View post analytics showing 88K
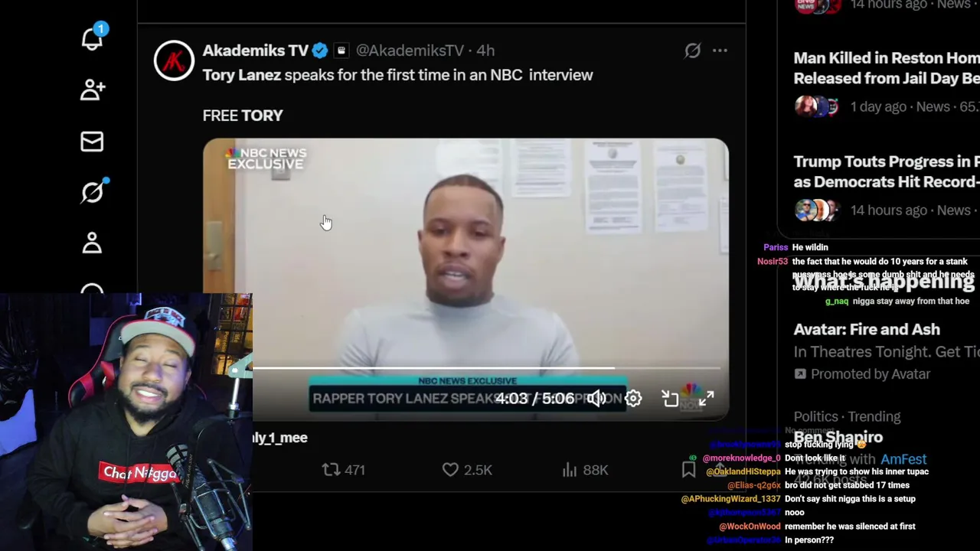Screen dimensions: 980x551 point(585,470)
